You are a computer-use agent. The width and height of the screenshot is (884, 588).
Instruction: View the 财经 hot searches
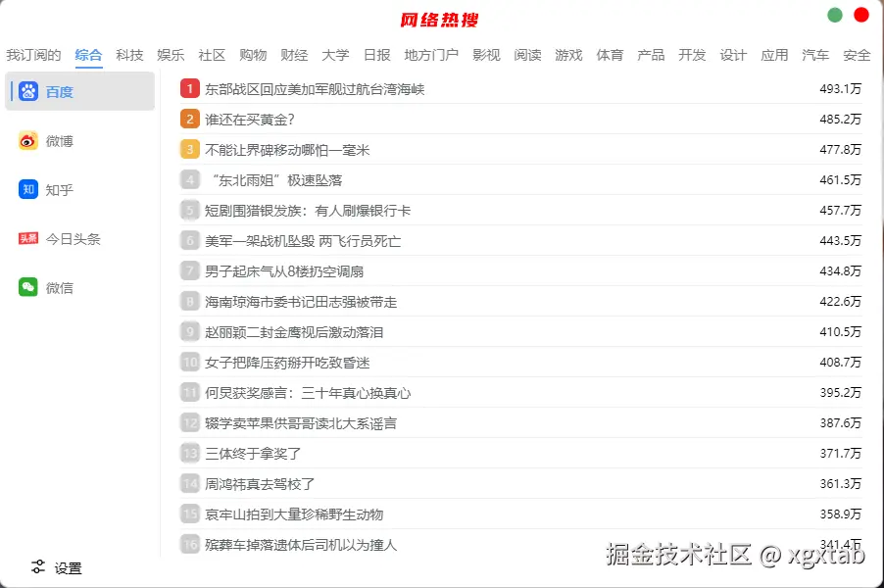point(294,56)
